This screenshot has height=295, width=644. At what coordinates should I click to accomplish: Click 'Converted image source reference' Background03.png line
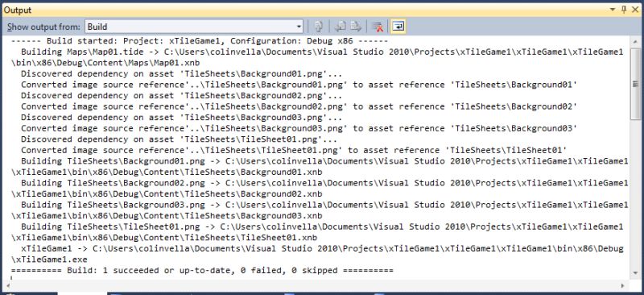[299, 128]
